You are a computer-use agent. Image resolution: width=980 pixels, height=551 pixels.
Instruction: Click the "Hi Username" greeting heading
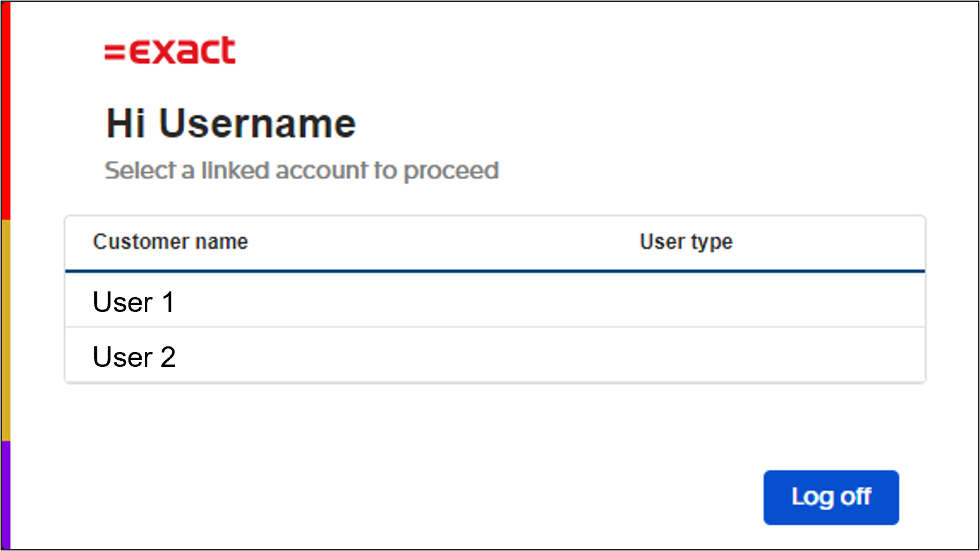click(x=231, y=124)
